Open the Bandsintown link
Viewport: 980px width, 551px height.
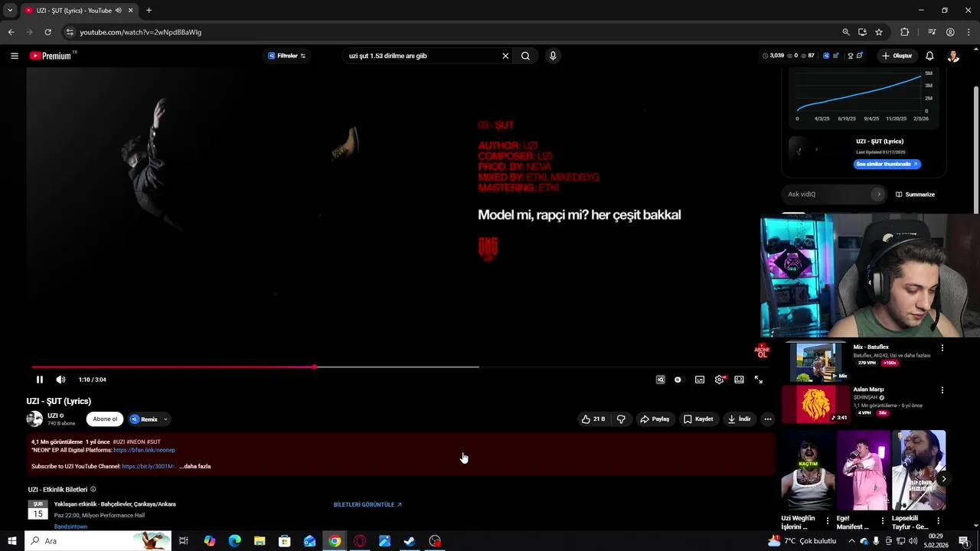click(x=70, y=527)
